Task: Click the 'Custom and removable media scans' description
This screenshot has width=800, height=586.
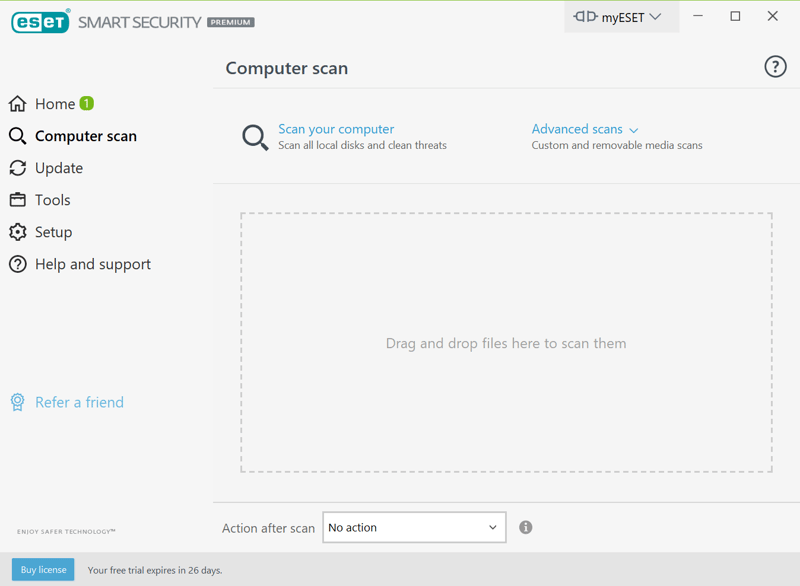Action: coord(617,145)
